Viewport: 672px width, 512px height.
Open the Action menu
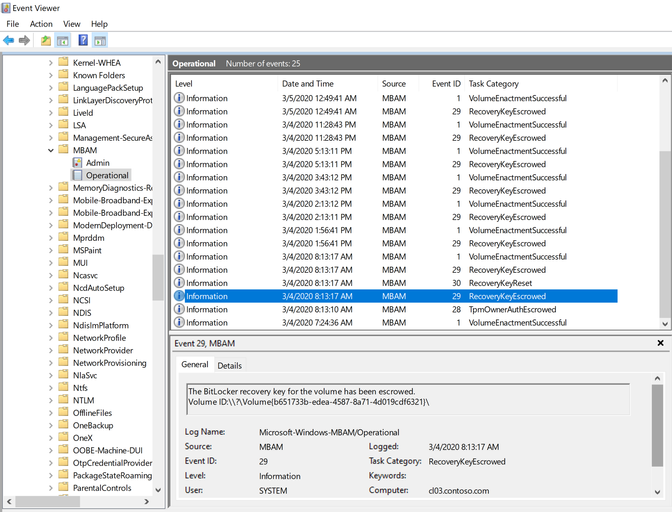(41, 24)
